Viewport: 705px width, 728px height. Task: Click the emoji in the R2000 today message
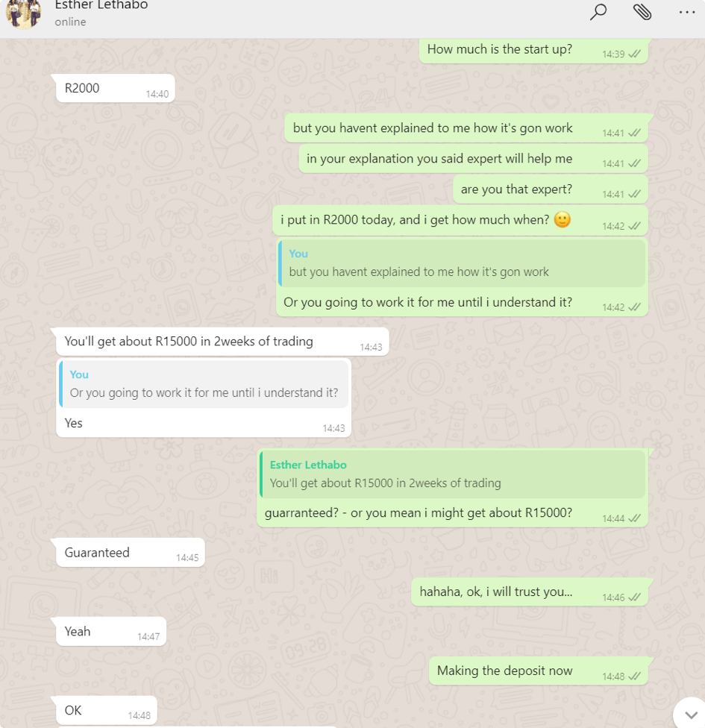(x=562, y=219)
